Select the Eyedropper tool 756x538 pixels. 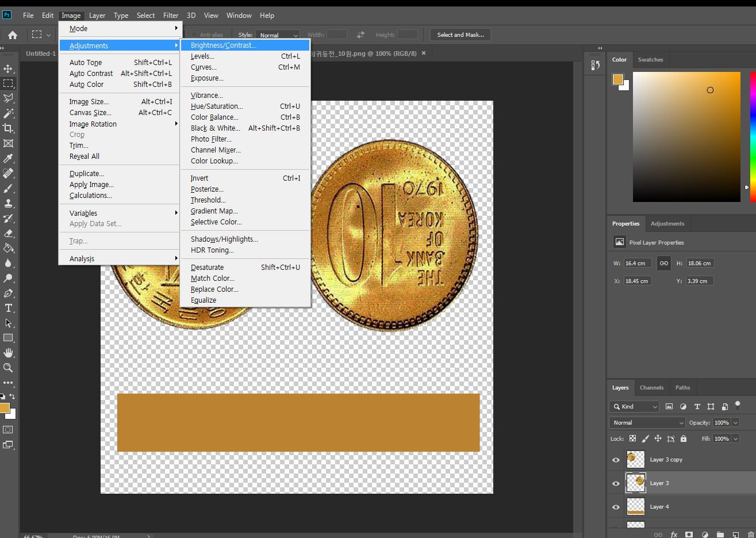click(8, 158)
